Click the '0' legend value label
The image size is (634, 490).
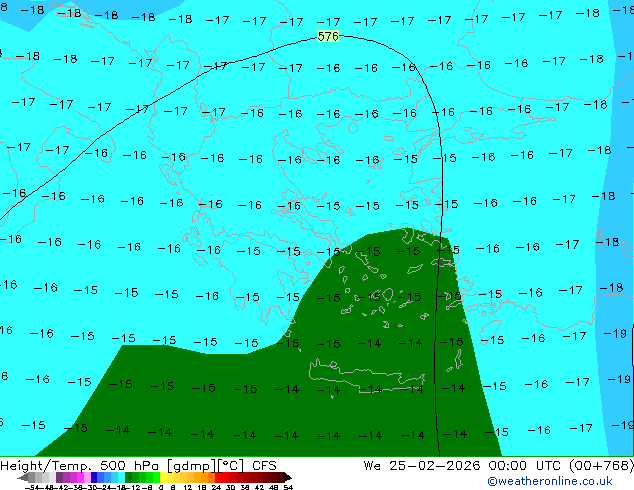coord(161,488)
